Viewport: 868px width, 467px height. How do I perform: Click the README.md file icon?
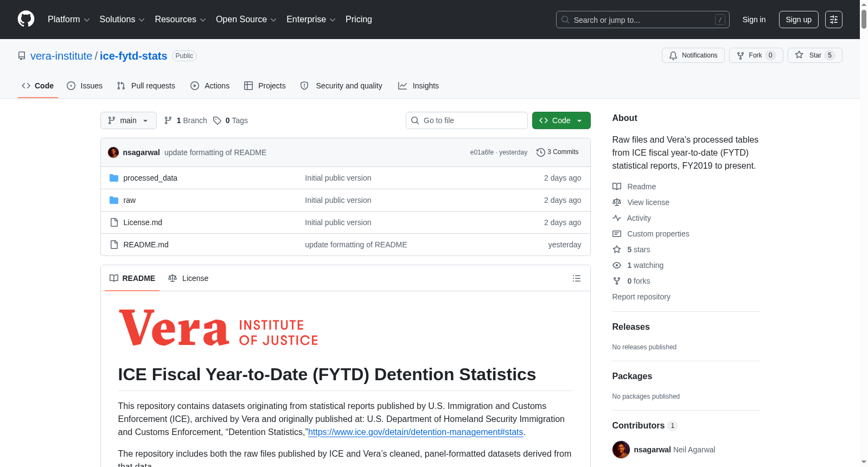click(114, 245)
